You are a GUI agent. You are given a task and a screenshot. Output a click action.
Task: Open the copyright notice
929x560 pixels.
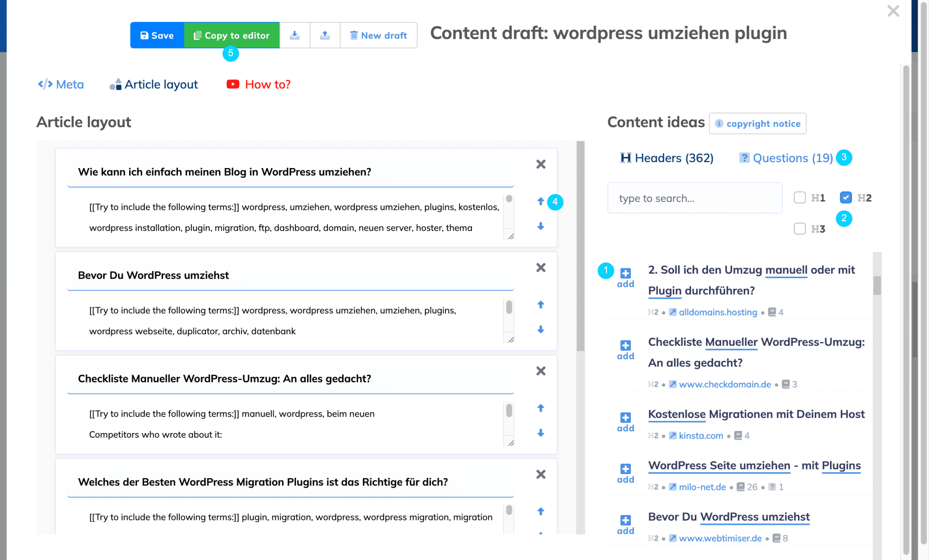[x=758, y=124]
